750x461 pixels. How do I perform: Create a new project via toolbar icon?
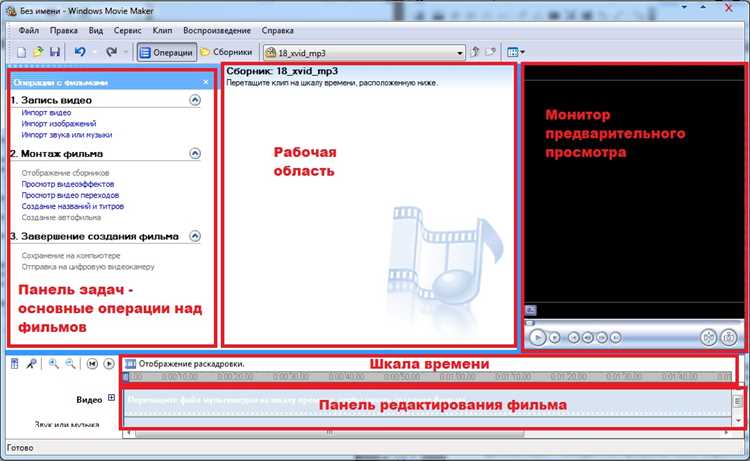tap(21, 52)
